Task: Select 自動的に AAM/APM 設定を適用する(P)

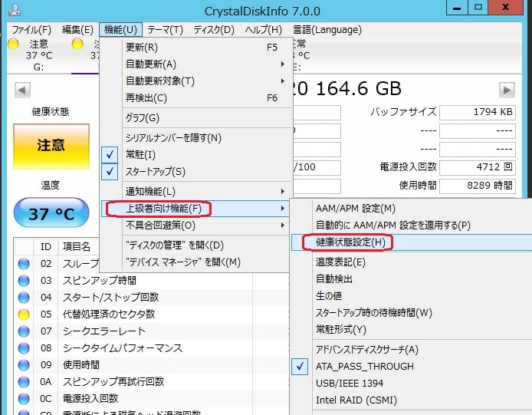Action: tap(412, 226)
